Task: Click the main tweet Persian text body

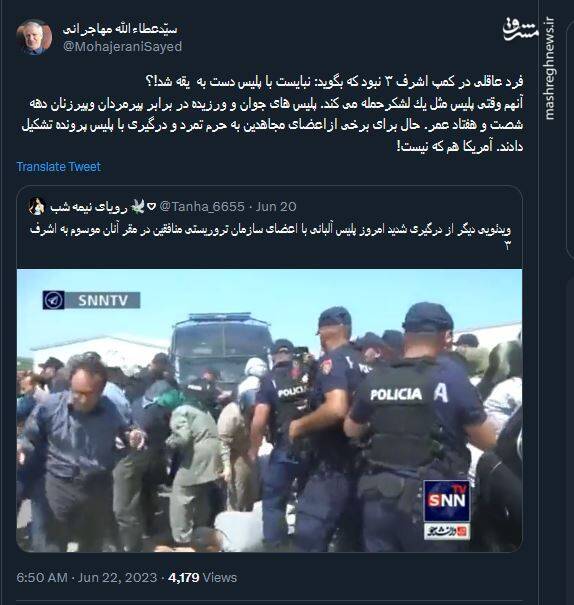Action: [x=272, y=114]
